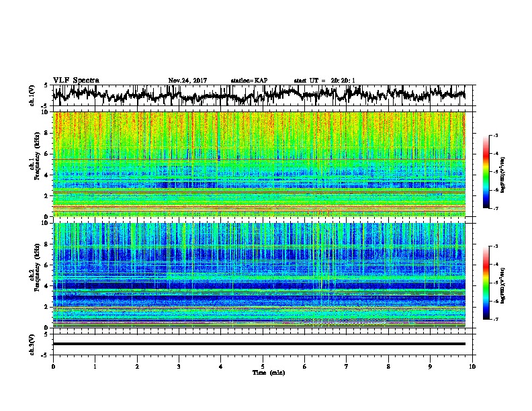Click the "ch.1(V)" y-axis label

pyautogui.click(x=32, y=95)
